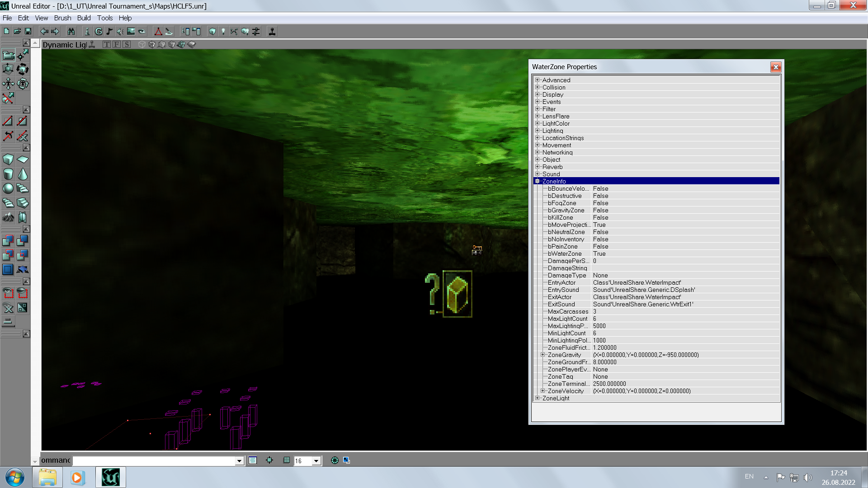The width and height of the screenshot is (868, 488).
Task: Toggle the F viewport mode button
Action: tap(117, 44)
